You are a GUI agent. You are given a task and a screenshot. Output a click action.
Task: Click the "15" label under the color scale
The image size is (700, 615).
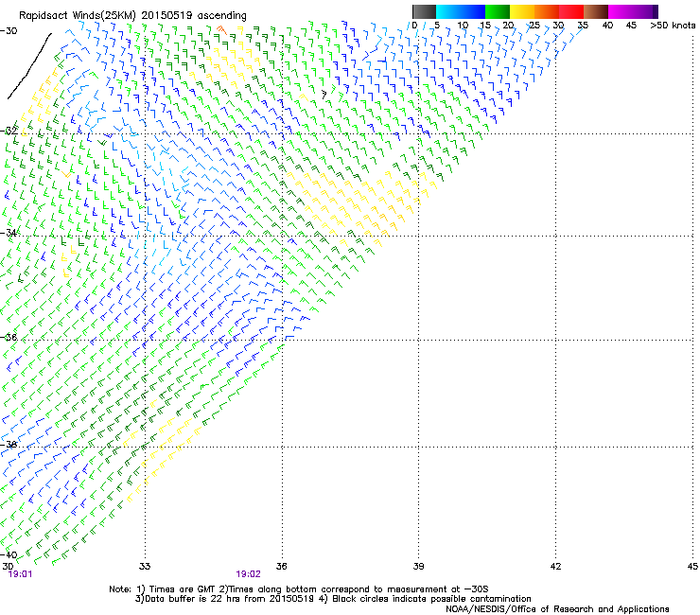tap(485, 26)
